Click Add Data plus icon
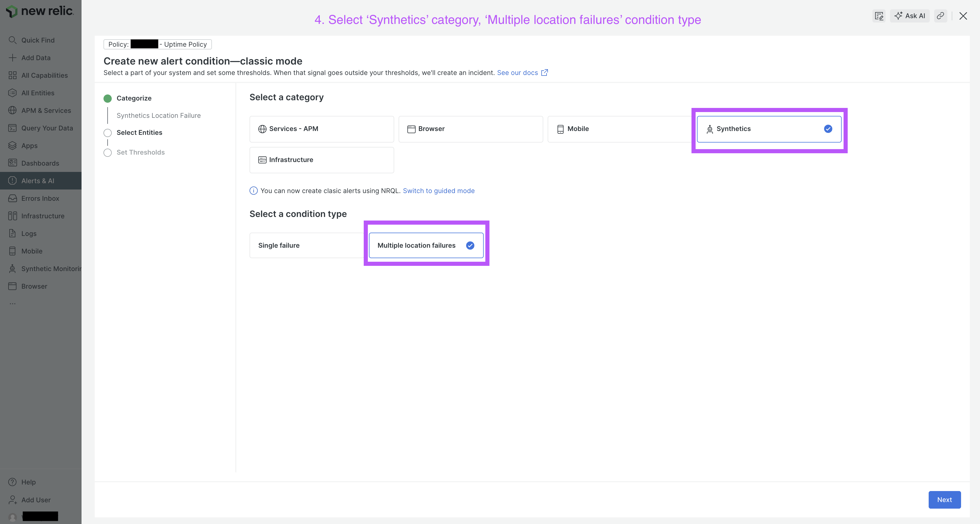This screenshot has height=524, width=980. 13,57
